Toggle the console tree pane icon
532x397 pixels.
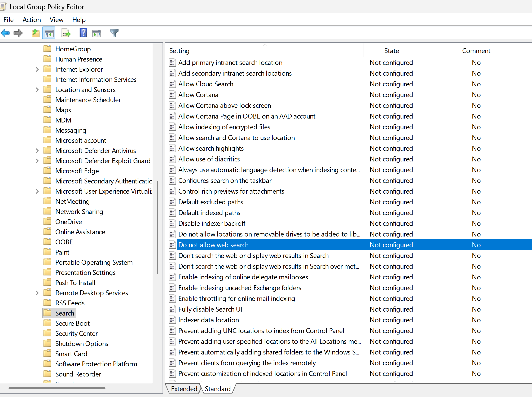click(49, 33)
